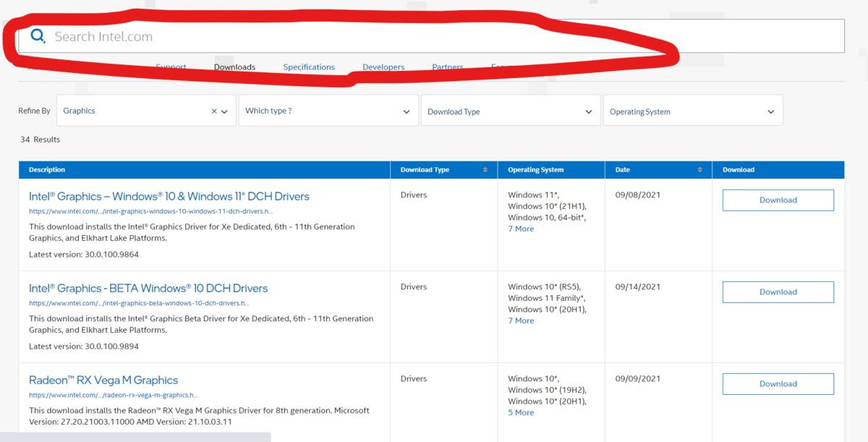Open the Download Type filter dropdown

pos(511,111)
